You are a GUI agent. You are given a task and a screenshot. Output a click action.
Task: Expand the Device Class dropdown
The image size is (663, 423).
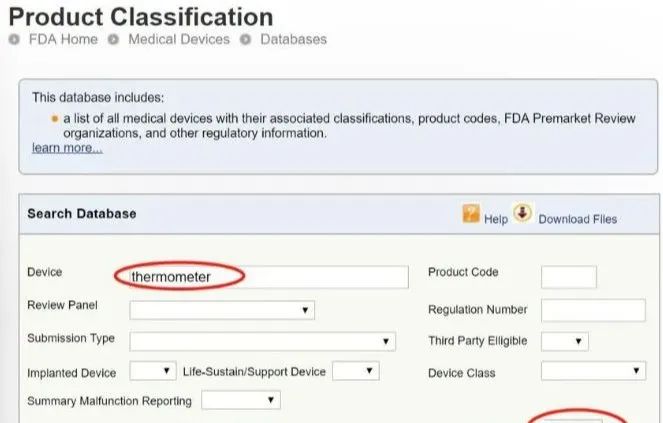(x=593, y=371)
